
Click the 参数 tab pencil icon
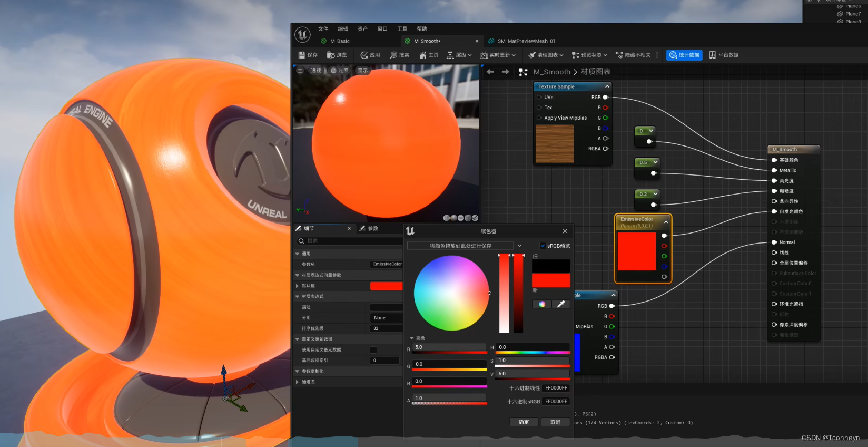coord(362,228)
